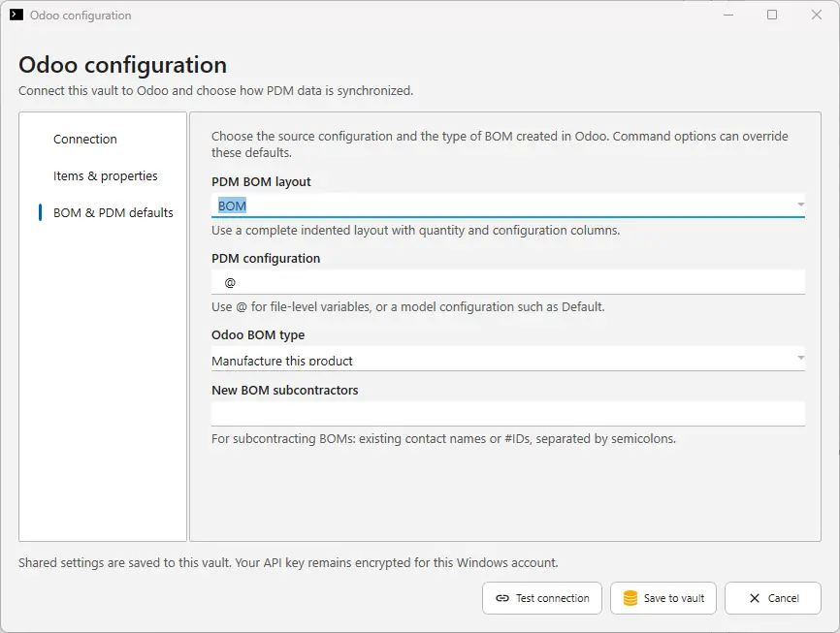Click the selected BOM layout combo box text
The height and width of the screenshot is (633, 840).
point(232,206)
